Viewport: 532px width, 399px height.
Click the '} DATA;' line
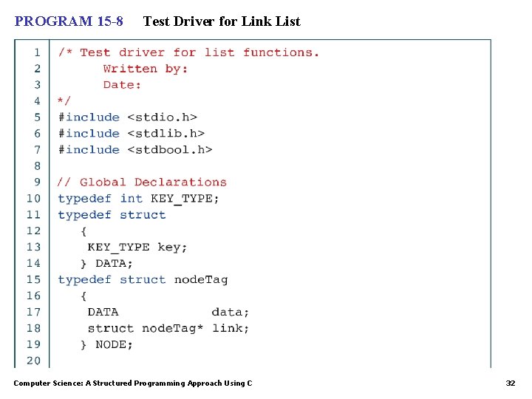(x=106, y=264)
